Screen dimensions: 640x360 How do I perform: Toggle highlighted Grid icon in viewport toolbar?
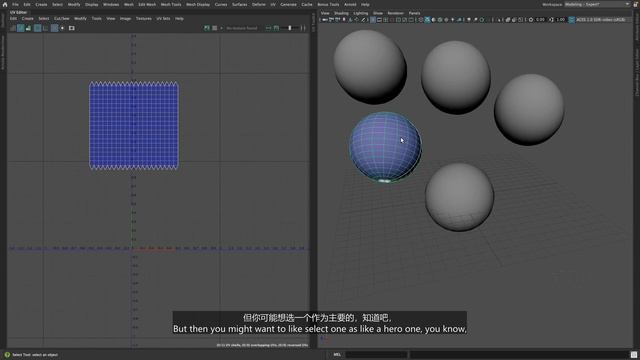[x=373, y=20]
